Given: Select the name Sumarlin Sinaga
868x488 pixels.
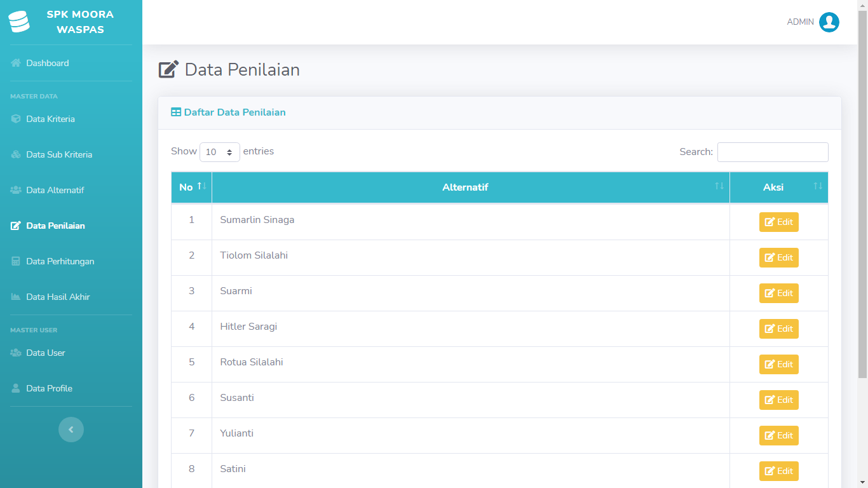Looking at the screenshot, I should 257,220.
